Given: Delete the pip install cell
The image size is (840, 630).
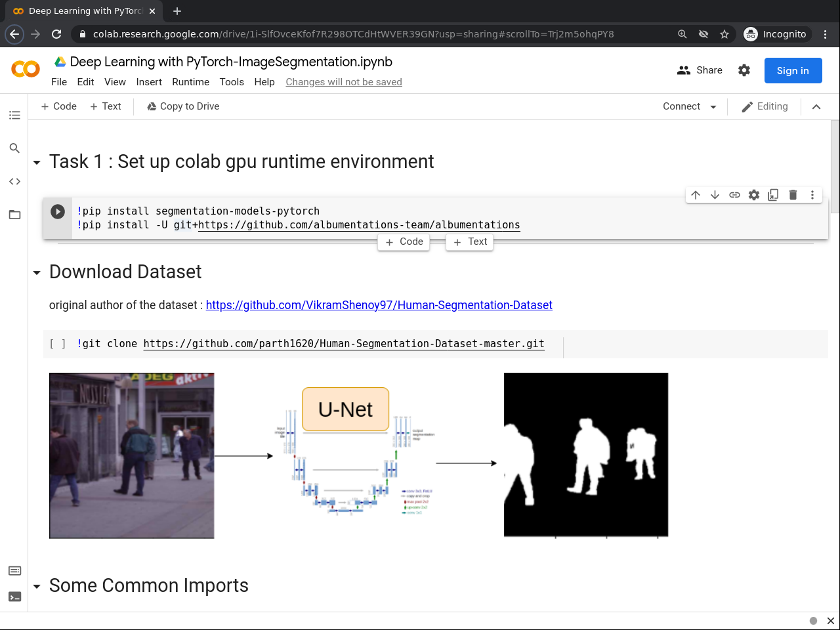Looking at the screenshot, I should coord(793,195).
